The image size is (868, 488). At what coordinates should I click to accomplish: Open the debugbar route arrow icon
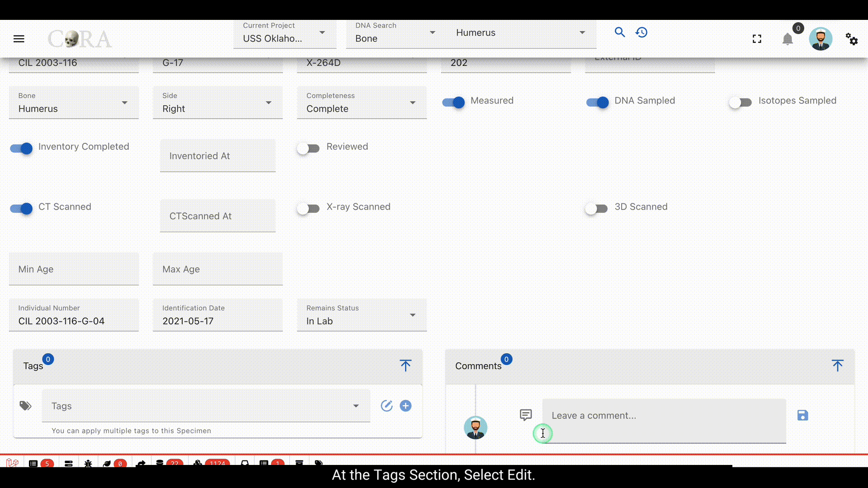(141, 464)
